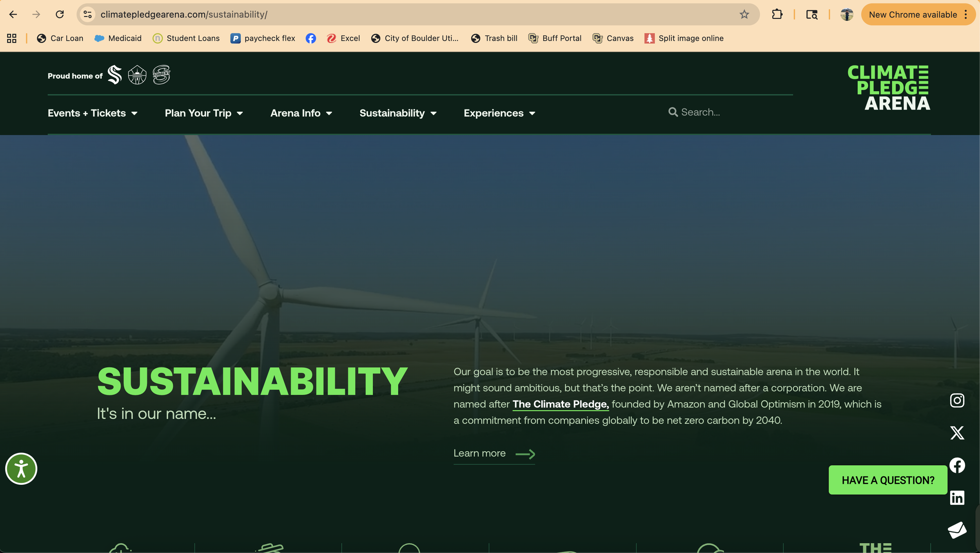Open the LinkedIn social icon

pyautogui.click(x=957, y=498)
